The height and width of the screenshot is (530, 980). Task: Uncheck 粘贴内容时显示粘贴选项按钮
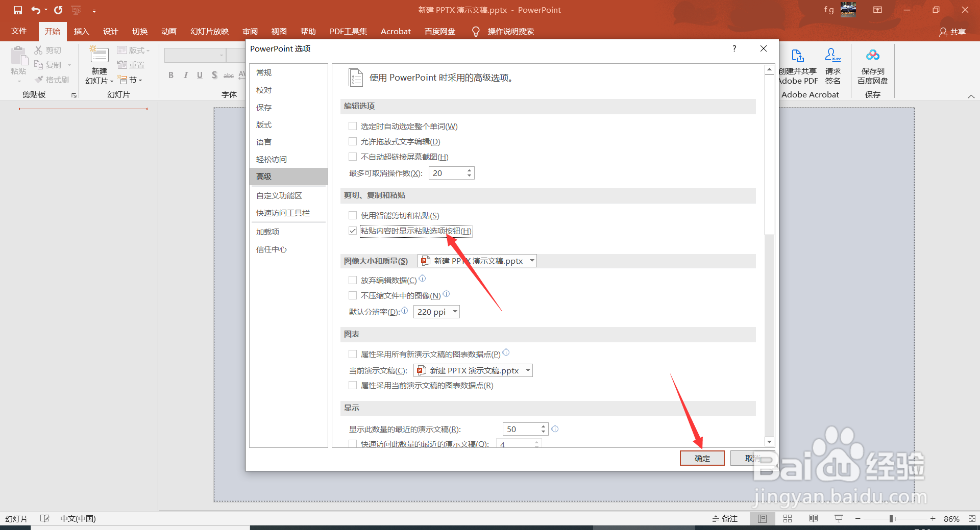pos(352,231)
